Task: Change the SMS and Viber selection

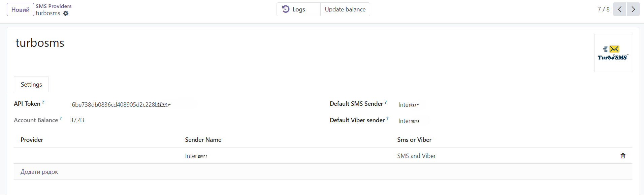Action: tap(416, 156)
